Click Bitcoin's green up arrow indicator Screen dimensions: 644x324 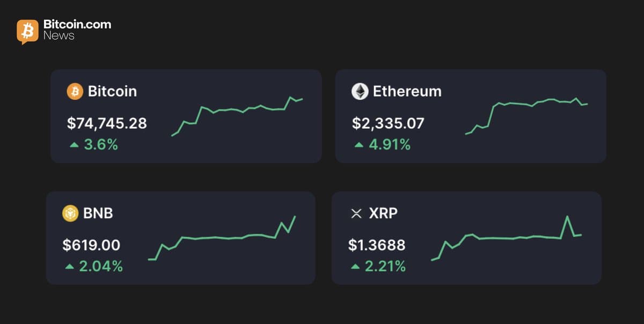74,145
